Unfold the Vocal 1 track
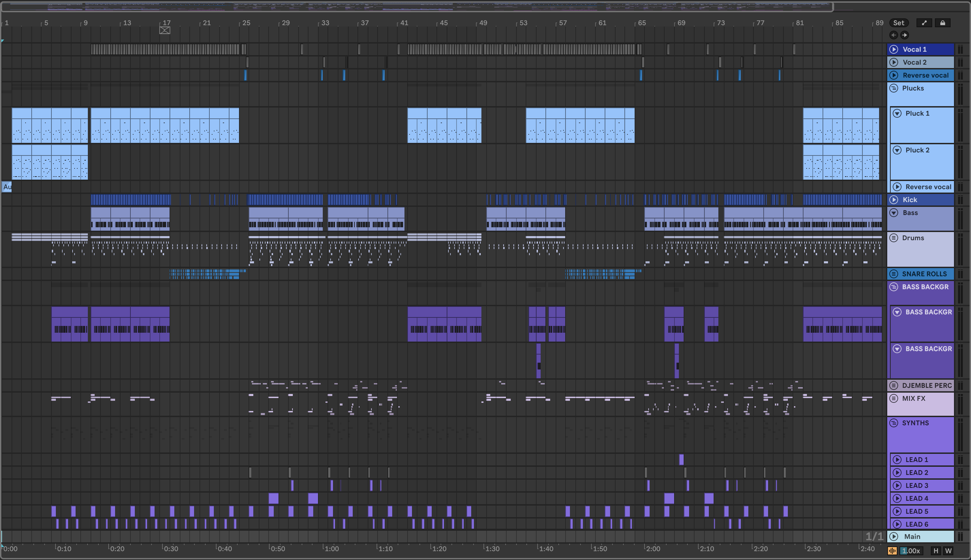971x560 pixels. coord(894,49)
